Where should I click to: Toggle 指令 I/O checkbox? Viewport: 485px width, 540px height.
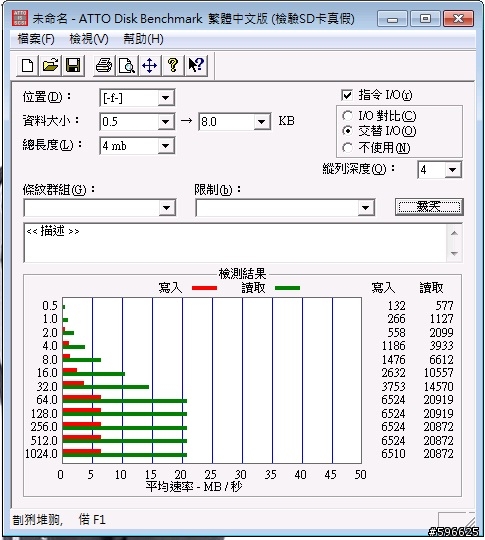coord(347,95)
